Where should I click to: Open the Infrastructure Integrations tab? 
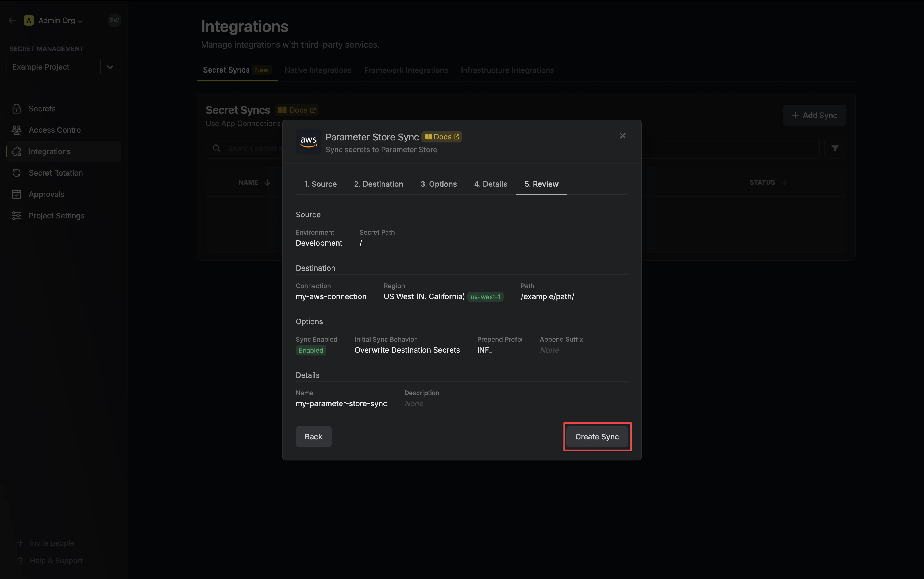(507, 70)
